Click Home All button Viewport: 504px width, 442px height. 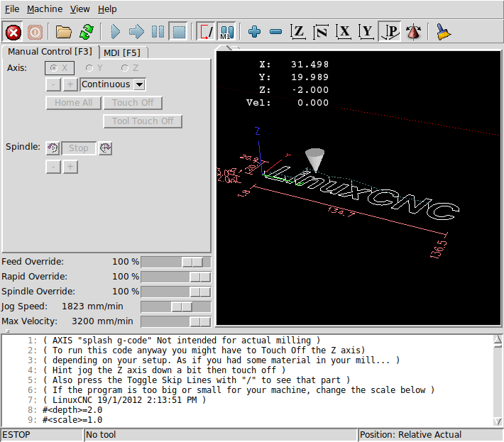pos(73,103)
